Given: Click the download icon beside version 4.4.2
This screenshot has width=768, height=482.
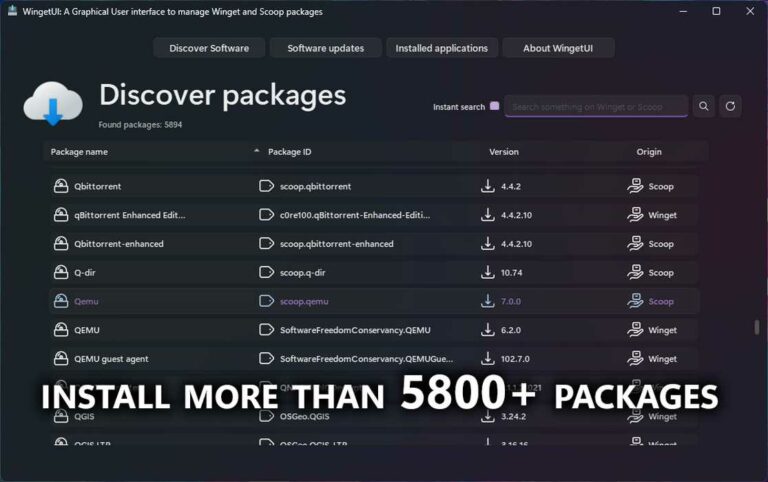Looking at the screenshot, I should click(487, 186).
